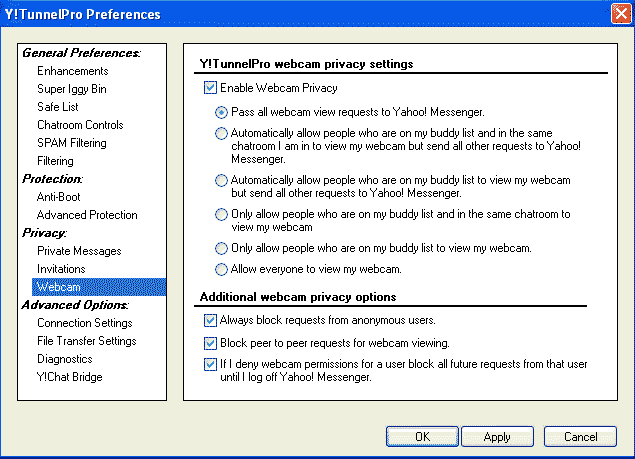Click the OK button

[422, 436]
